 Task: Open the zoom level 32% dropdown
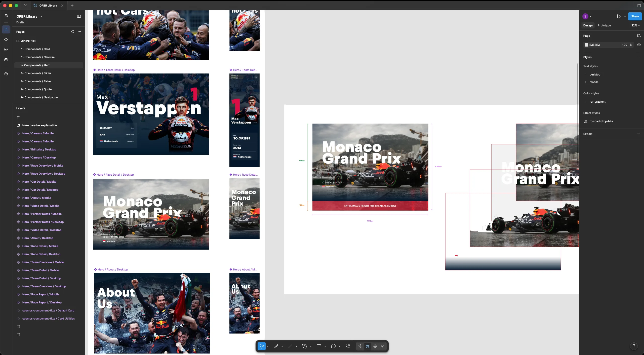coord(635,25)
